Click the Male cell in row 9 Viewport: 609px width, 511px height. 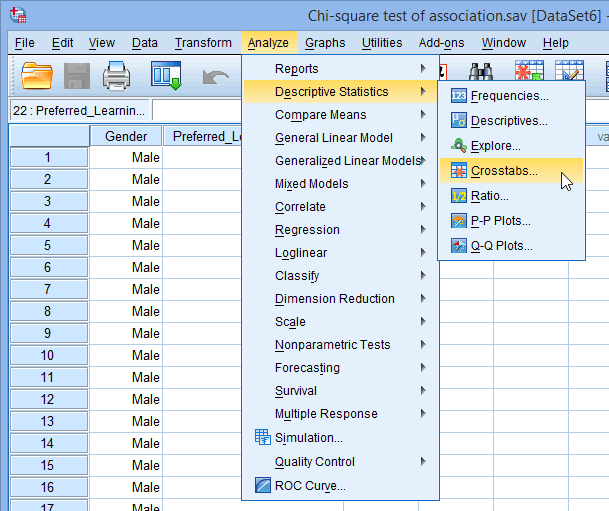(x=126, y=333)
